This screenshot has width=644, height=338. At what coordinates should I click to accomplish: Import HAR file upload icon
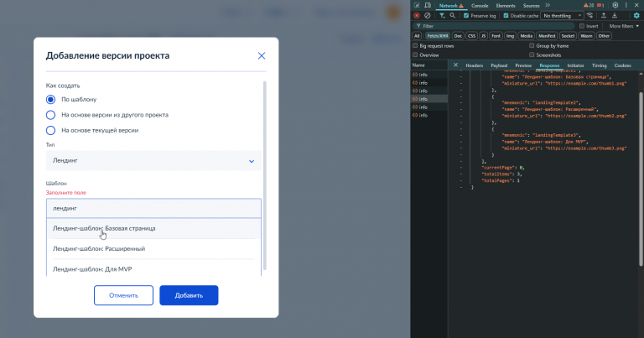point(604,16)
